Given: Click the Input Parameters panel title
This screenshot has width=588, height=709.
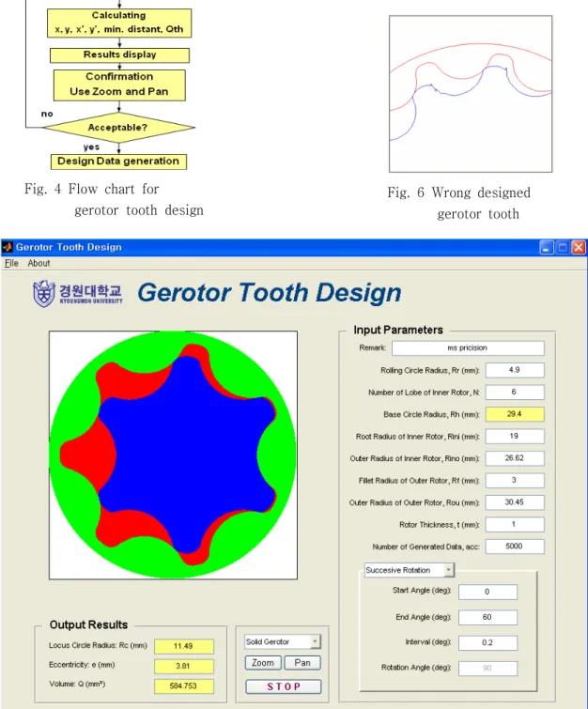Looking at the screenshot, I should coord(398,330).
